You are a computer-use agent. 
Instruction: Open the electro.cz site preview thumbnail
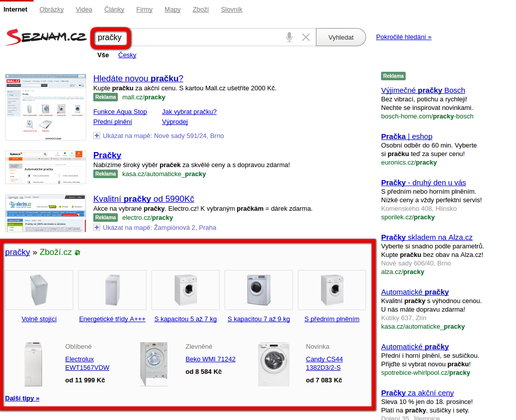(x=46, y=213)
